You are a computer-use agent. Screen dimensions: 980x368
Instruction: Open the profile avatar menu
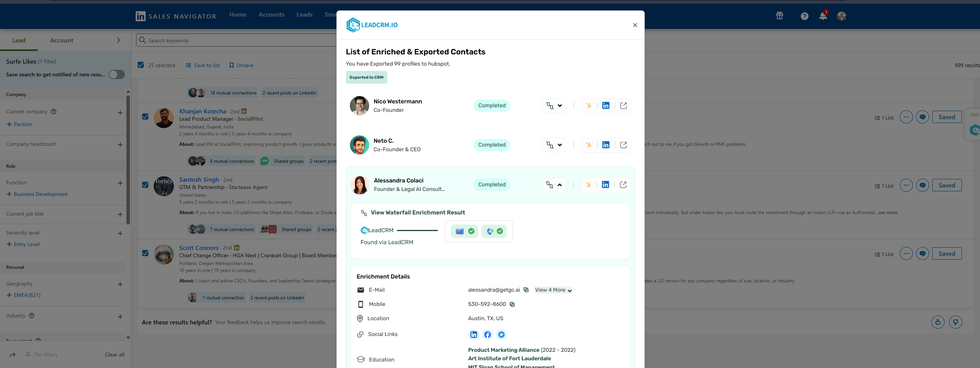842,16
